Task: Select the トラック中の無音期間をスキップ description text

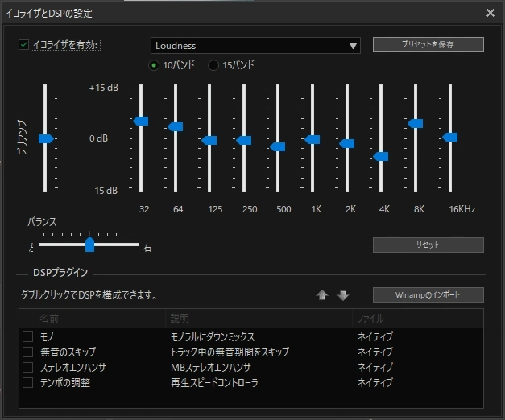Action: pyautogui.click(x=230, y=352)
